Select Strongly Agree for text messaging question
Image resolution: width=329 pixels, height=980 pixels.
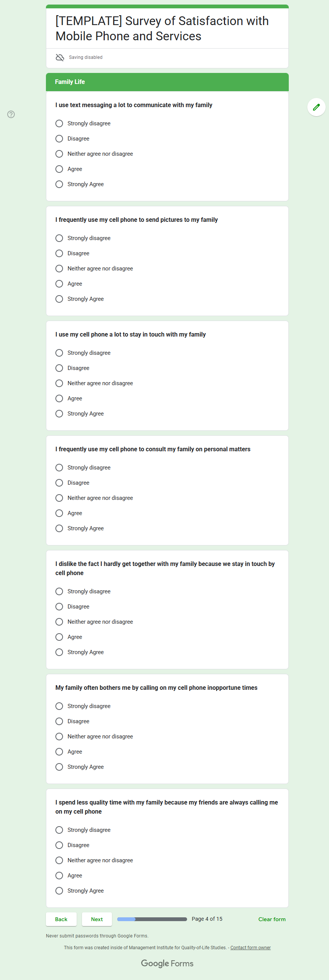[x=59, y=184]
